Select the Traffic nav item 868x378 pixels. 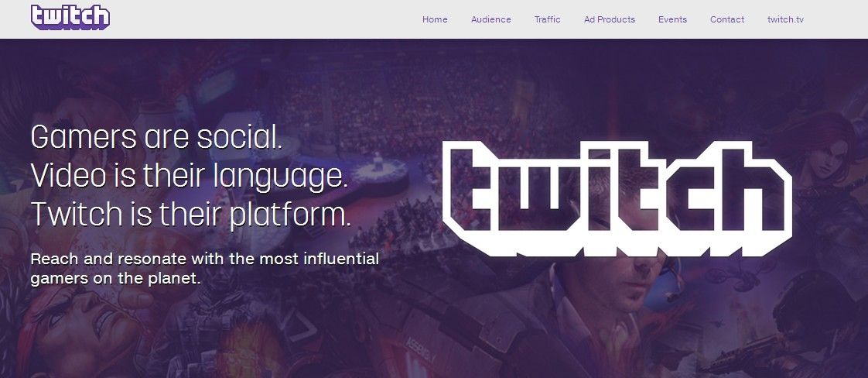coord(548,19)
